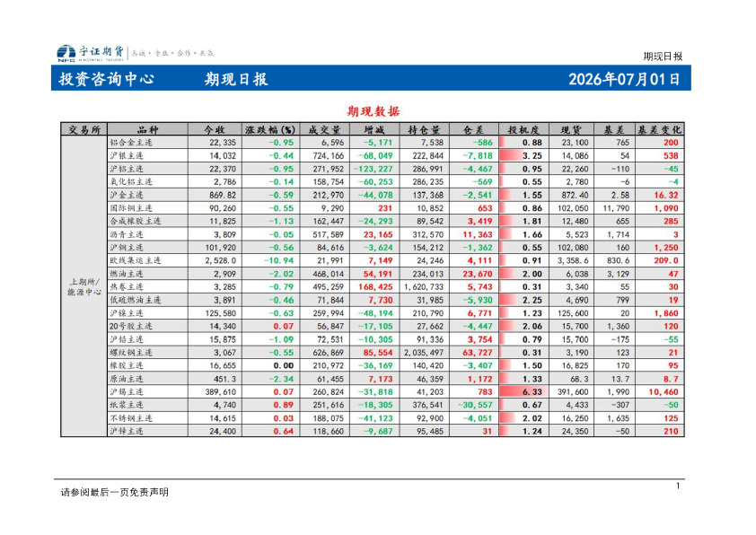
Task: Click the 宁证期货 NFC logo
Action: tap(91, 54)
